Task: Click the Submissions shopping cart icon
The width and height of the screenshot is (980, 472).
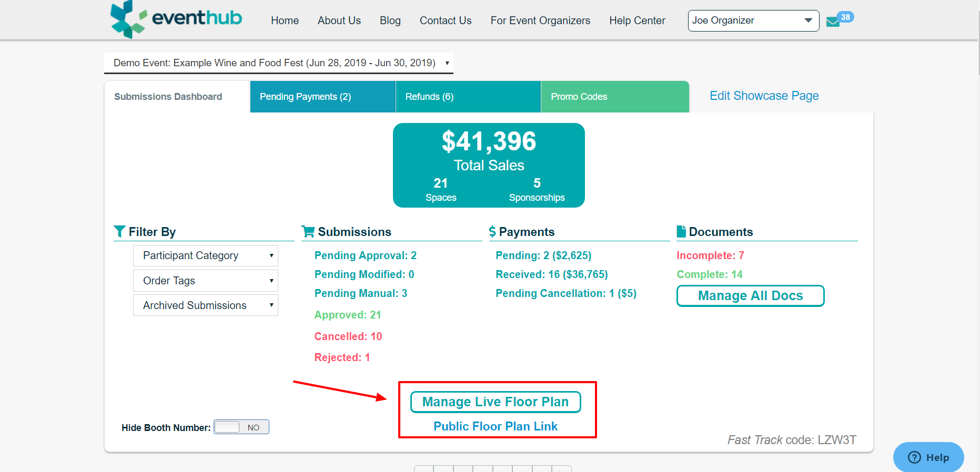Action: [308, 231]
